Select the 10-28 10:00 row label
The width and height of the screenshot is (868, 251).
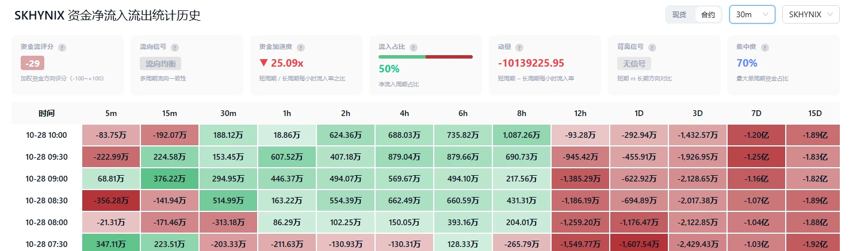(x=47, y=136)
